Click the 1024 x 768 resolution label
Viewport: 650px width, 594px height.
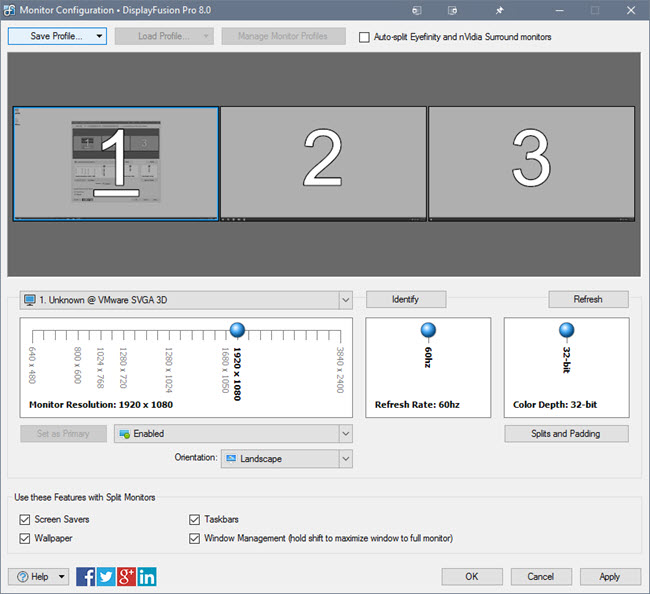point(100,367)
